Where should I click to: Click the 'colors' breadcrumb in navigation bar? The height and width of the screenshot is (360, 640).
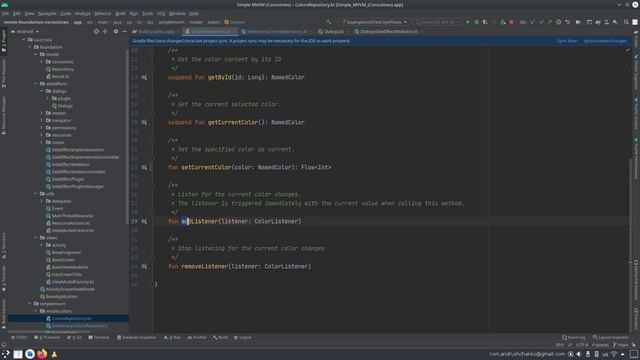tap(213, 22)
